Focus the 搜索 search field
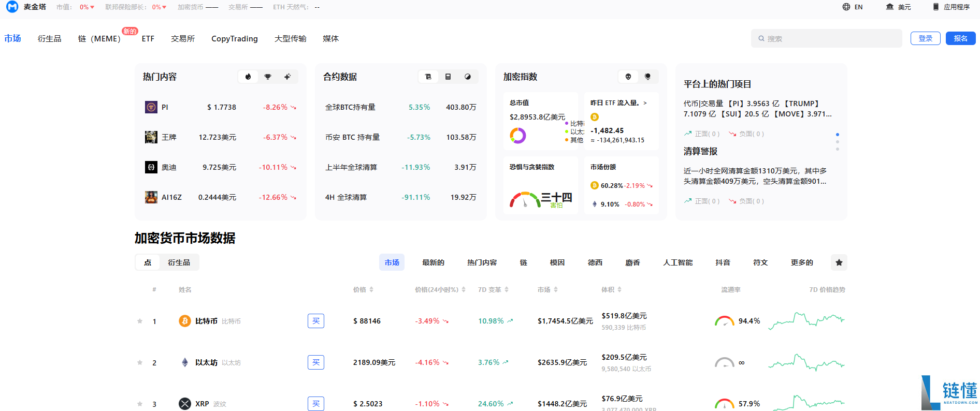Image resolution: width=980 pixels, height=411 pixels. click(827, 38)
